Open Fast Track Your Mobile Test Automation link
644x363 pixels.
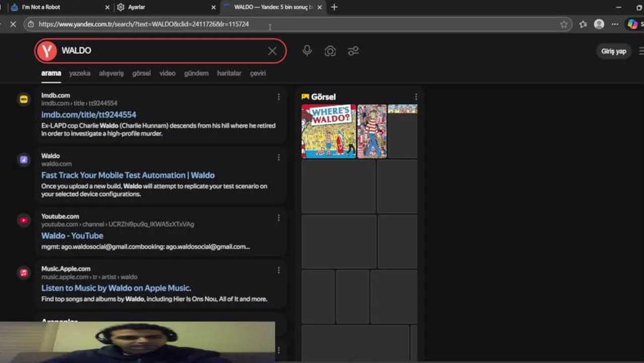(x=128, y=175)
